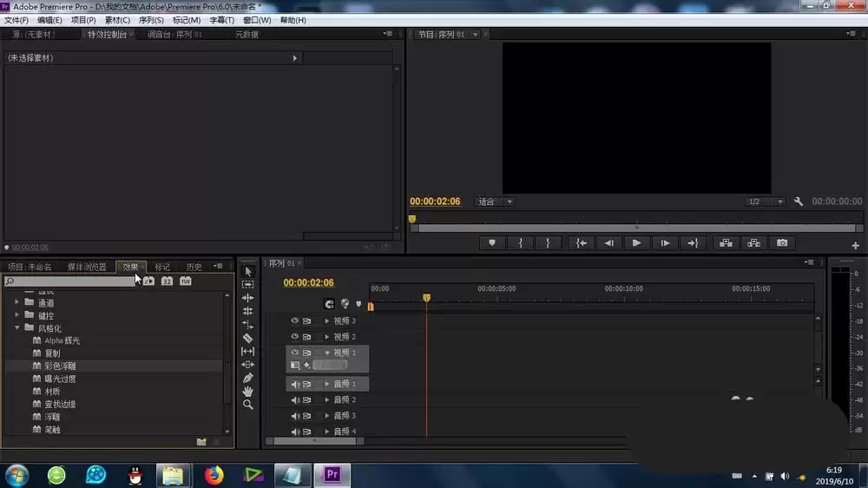Mute the 音频 2 track speaker
The height and width of the screenshot is (488, 868).
pos(295,399)
